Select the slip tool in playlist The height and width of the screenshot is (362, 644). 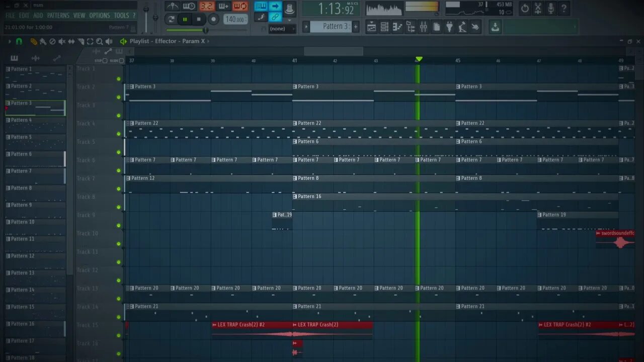coord(71,41)
